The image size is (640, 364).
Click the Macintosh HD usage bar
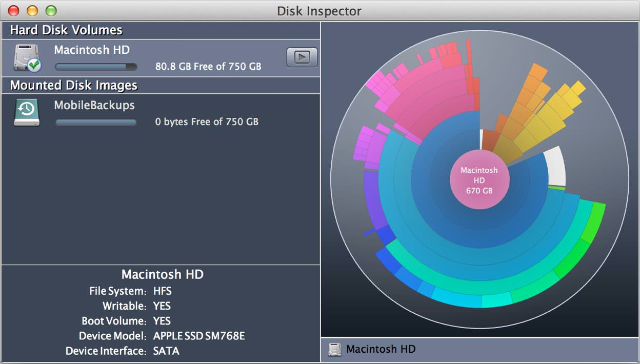coord(96,67)
